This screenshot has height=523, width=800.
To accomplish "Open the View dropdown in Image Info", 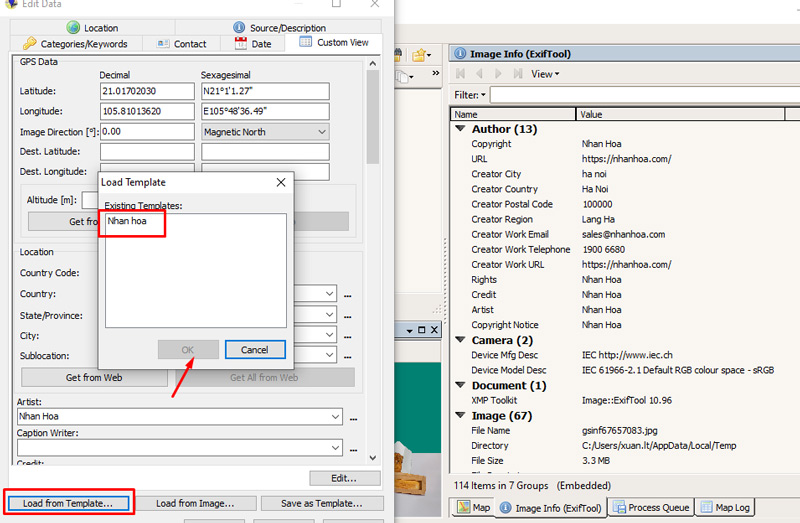I will coord(545,74).
